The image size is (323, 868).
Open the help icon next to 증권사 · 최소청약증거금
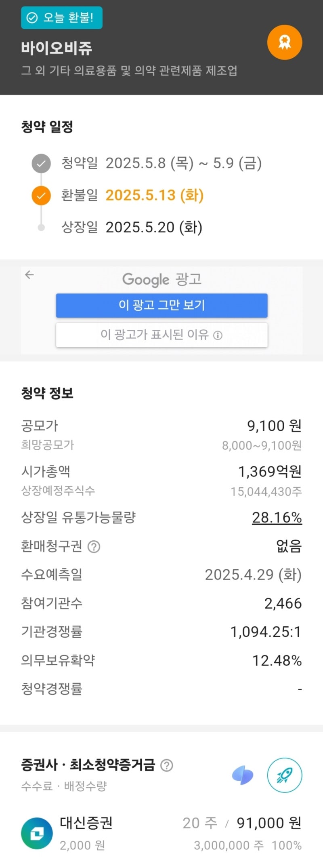pyautogui.click(x=167, y=765)
